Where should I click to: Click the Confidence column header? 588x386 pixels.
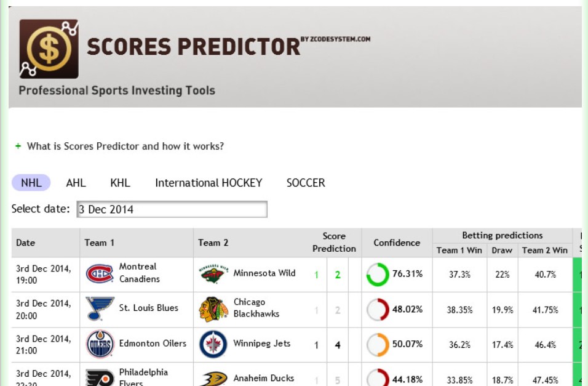[x=397, y=243]
